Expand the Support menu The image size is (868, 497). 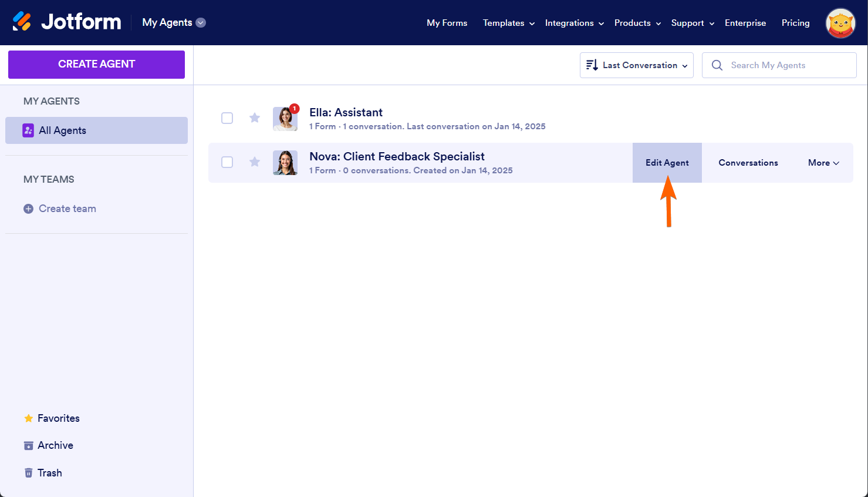point(693,23)
